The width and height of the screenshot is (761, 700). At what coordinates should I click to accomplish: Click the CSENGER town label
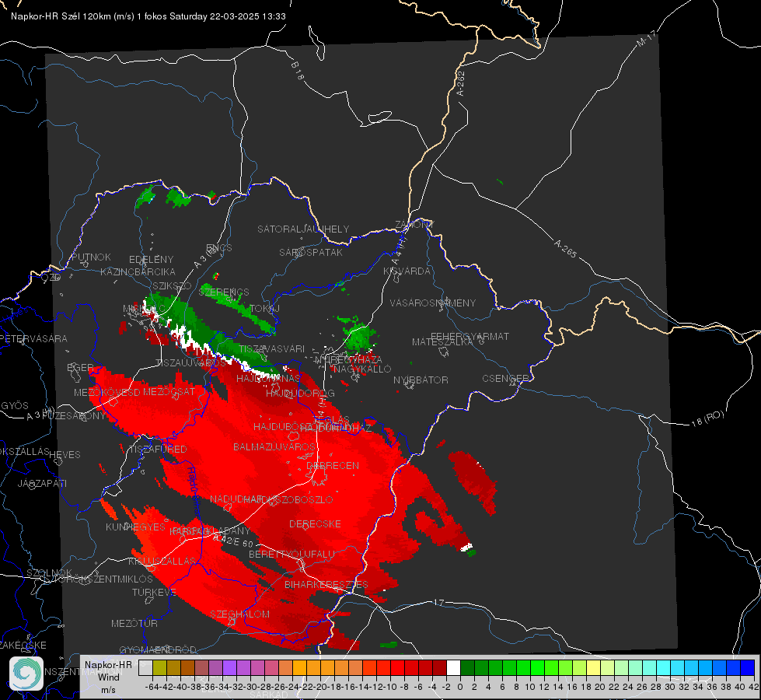pyautogui.click(x=505, y=379)
